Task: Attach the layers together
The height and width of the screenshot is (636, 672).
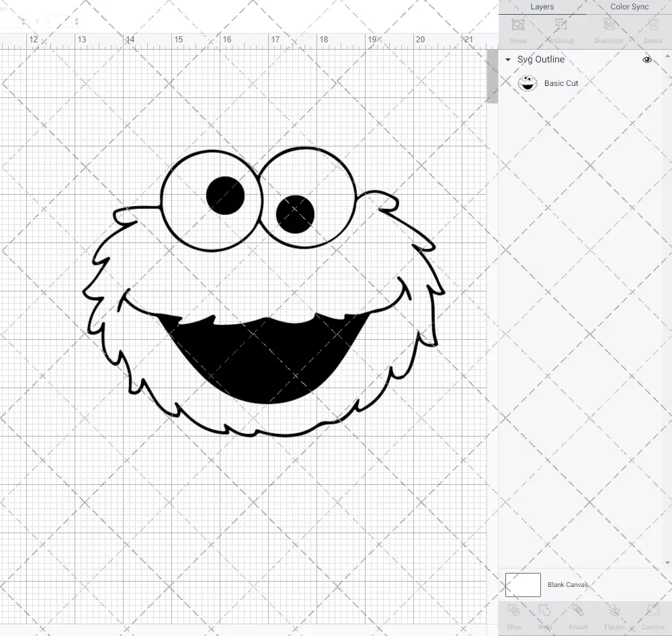Action: [x=578, y=617]
